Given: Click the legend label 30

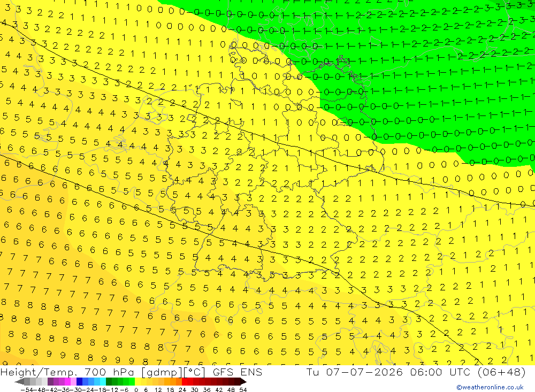Looking at the screenshot, I should [x=194, y=390].
